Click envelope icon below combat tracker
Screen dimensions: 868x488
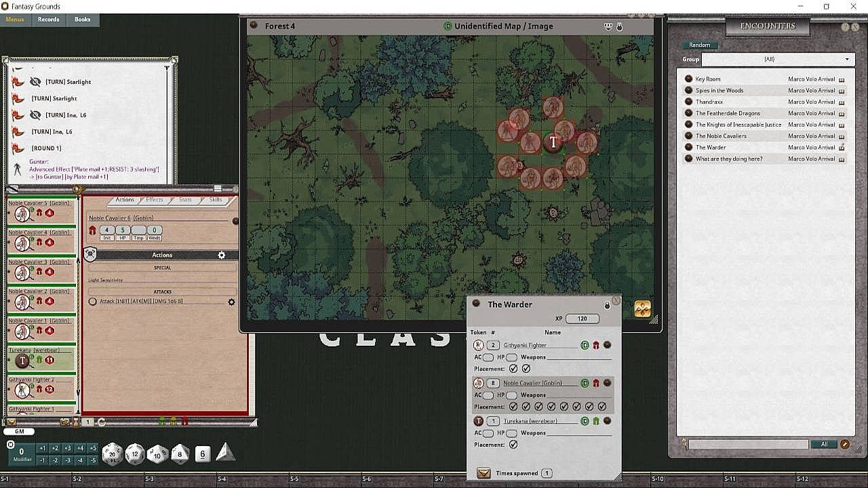[12, 422]
